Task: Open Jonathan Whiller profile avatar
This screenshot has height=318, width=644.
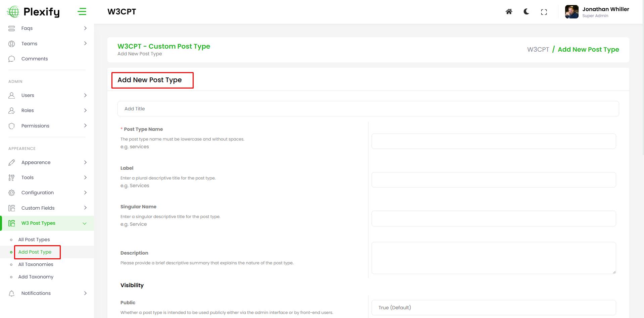Action: [x=572, y=12]
